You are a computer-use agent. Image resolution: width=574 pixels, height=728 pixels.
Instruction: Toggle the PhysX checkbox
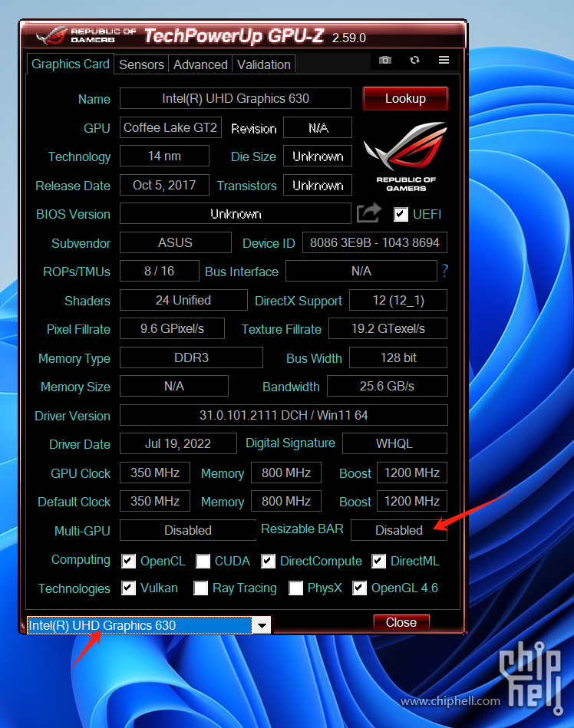click(x=295, y=588)
